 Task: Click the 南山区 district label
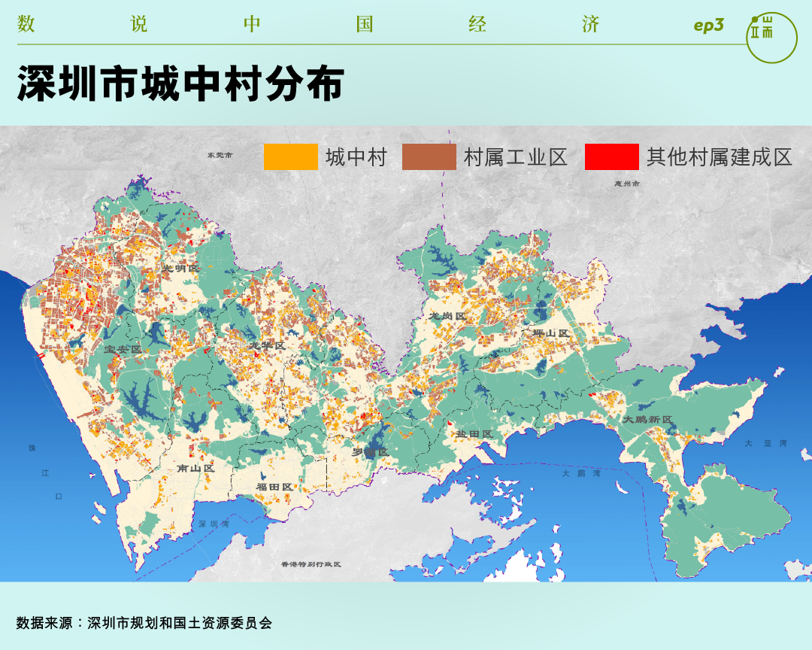pyautogui.click(x=195, y=468)
